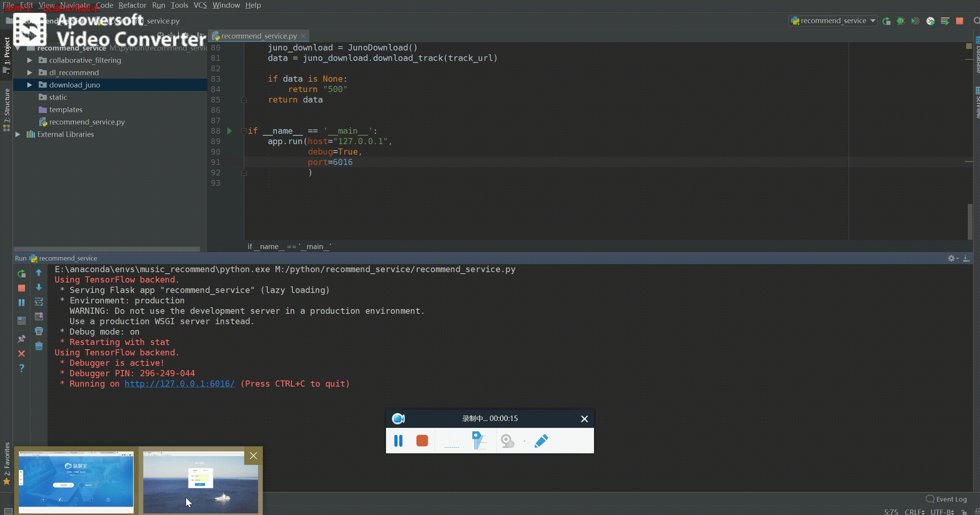Click the editor vertical scrollbar thumb
This screenshot has width=980, height=515.
click(970, 221)
